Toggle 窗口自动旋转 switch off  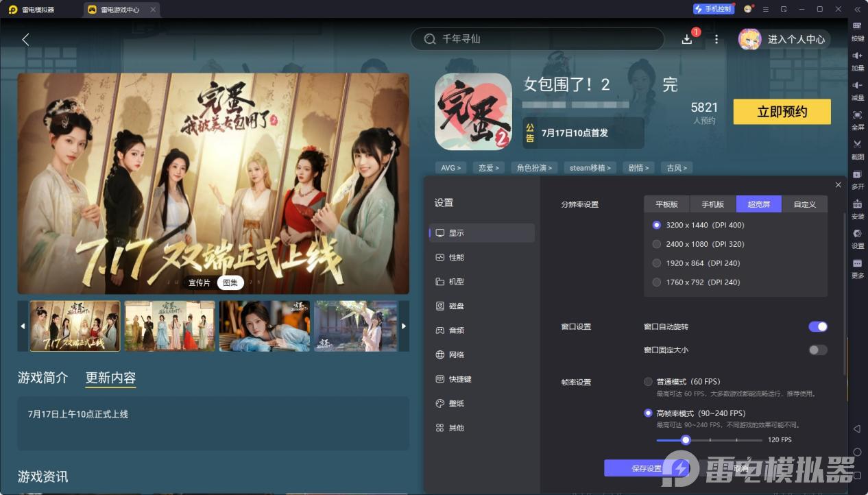point(818,326)
